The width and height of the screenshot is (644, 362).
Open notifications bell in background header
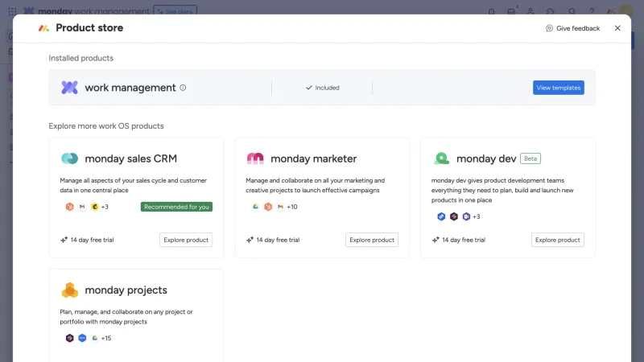pos(491,11)
